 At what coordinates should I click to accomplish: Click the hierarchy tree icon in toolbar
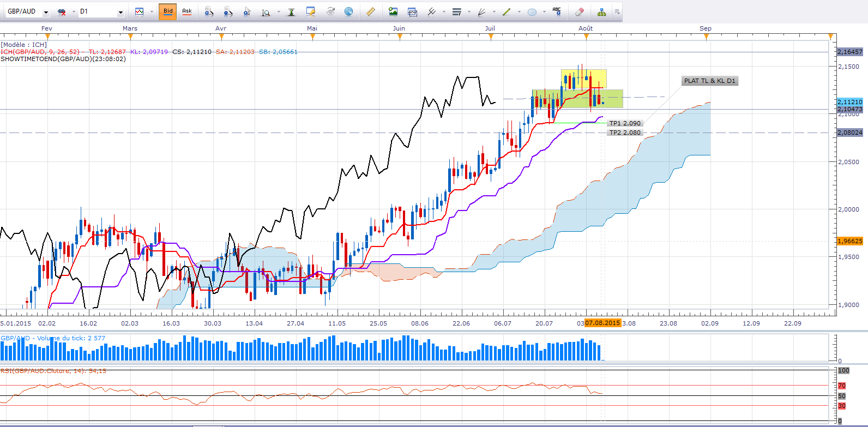(x=601, y=11)
